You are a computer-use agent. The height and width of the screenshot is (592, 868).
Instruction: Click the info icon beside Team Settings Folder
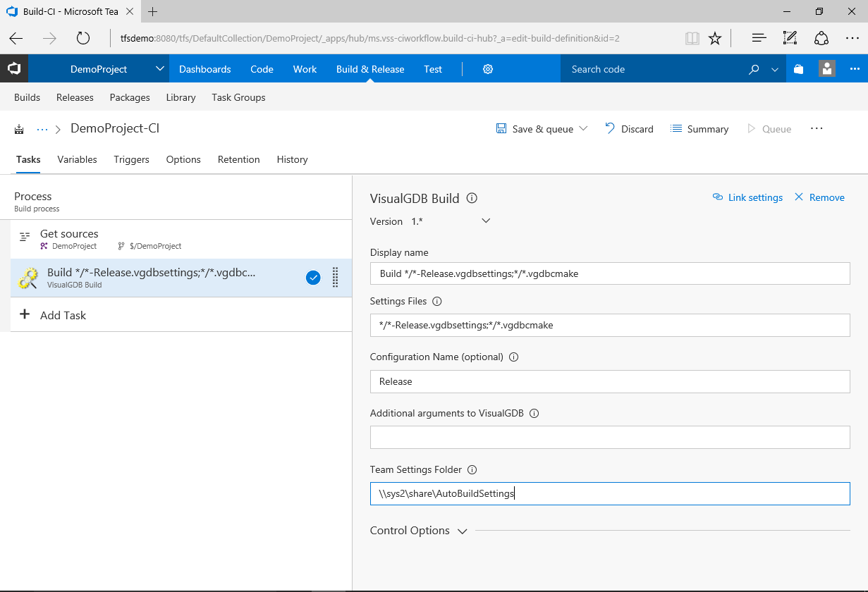click(x=472, y=469)
